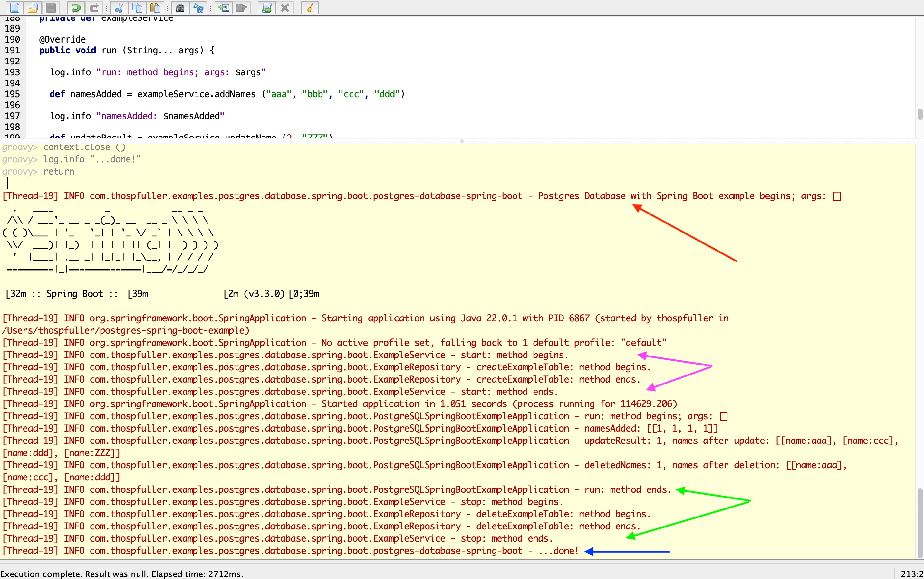924x579 pixels.
Task: Click the Open Script folder icon
Action: click(x=33, y=8)
